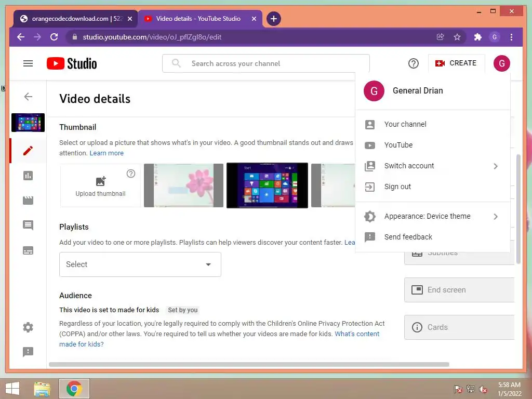Click the address bar URL

152,37
